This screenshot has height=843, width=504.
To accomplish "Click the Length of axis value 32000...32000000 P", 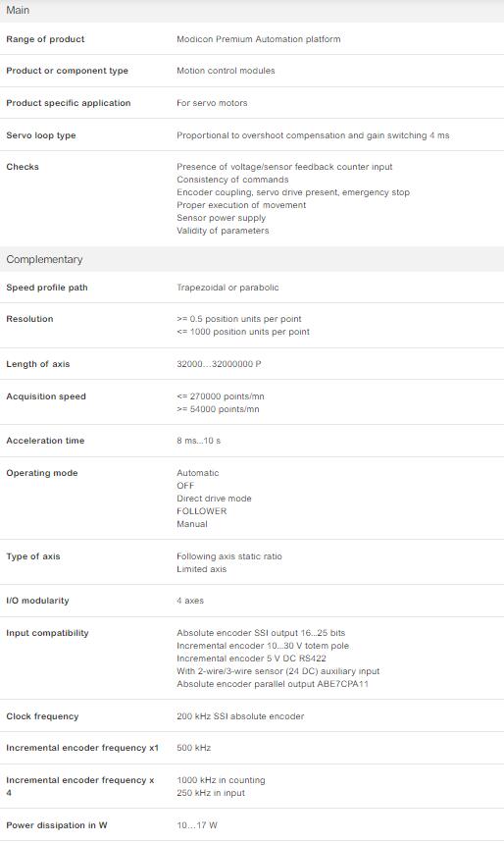I will (219, 364).
